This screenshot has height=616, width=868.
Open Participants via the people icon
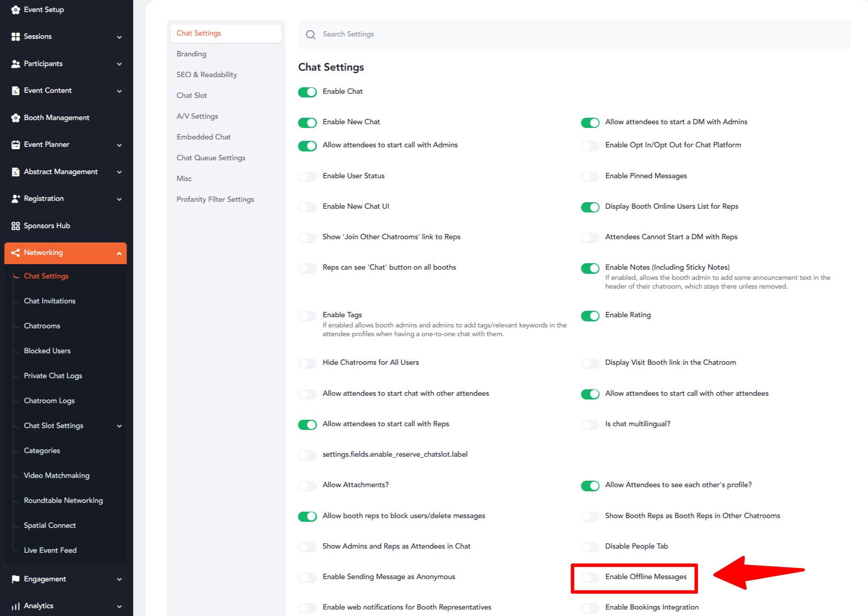[15, 64]
